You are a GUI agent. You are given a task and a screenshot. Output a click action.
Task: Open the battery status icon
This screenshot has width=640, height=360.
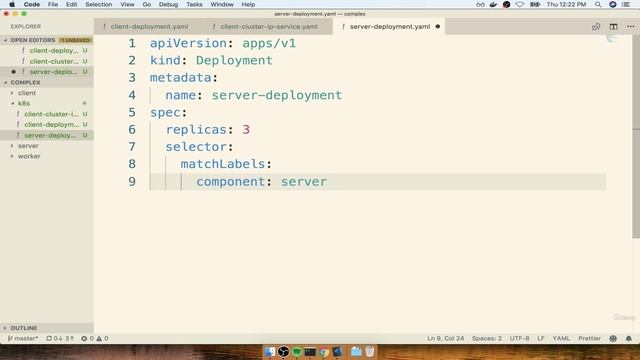[x=535, y=4]
